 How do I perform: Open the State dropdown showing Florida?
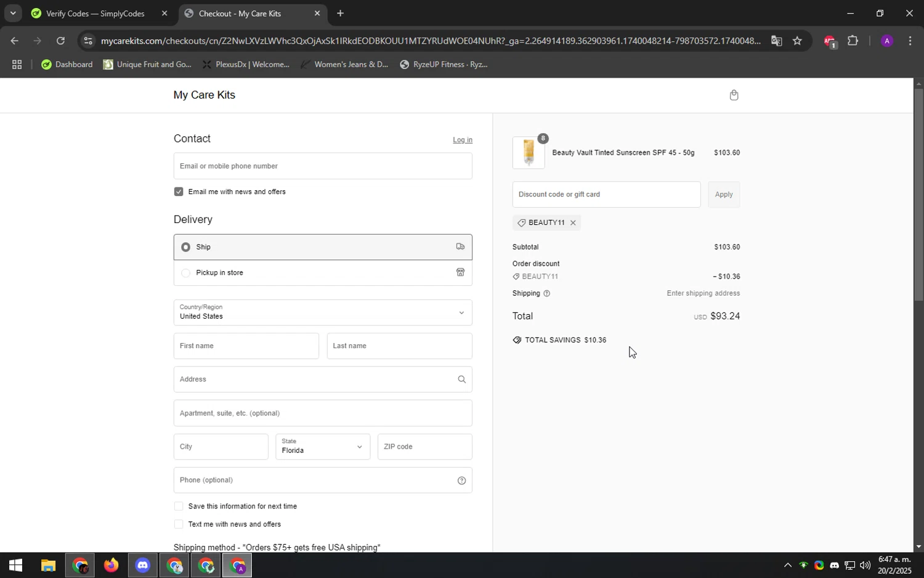tap(323, 447)
